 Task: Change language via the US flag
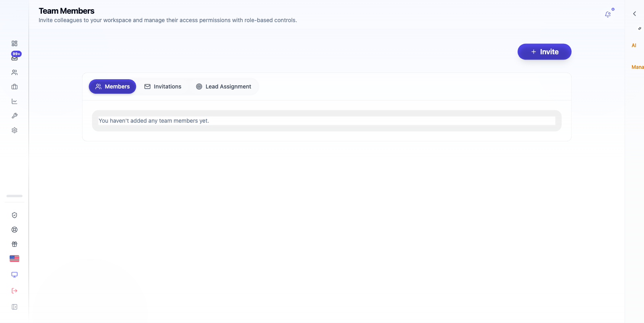14,259
